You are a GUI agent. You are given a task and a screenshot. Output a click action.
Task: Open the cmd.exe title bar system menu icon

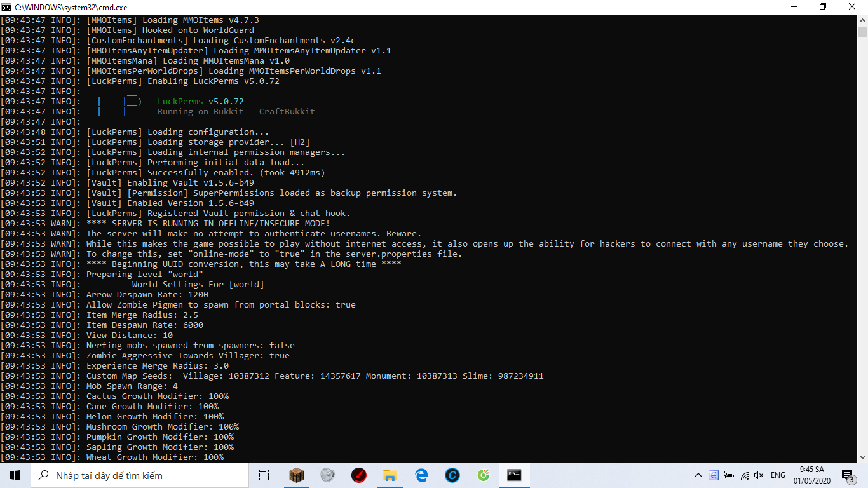pyautogui.click(x=6, y=6)
